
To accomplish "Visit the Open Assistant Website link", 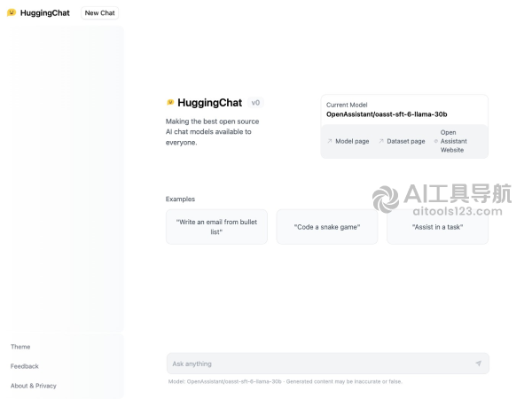I will point(454,141).
